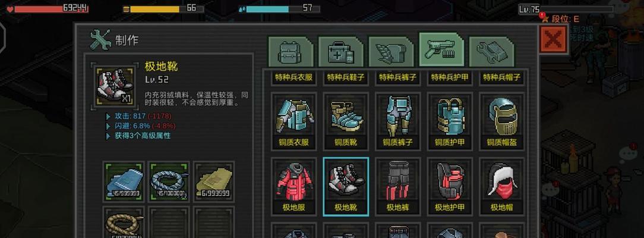Close the crafting window with red X
Viewport: 644px width, 238px height.
553,39
